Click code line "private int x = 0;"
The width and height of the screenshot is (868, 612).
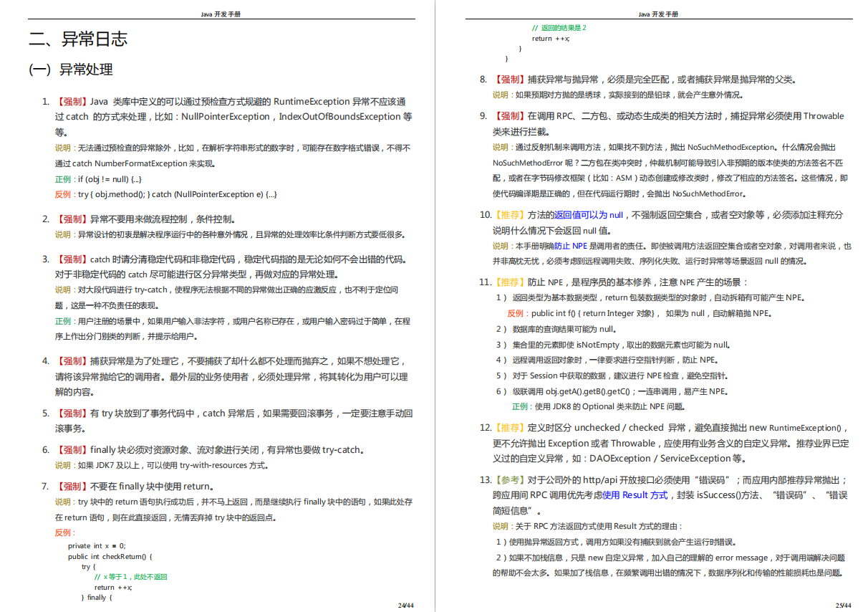point(97,545)
